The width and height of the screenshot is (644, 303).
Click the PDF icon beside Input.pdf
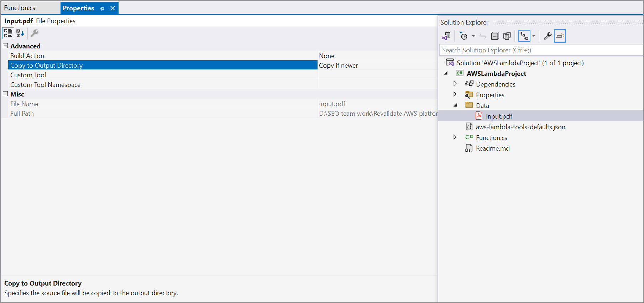[479, 116]
